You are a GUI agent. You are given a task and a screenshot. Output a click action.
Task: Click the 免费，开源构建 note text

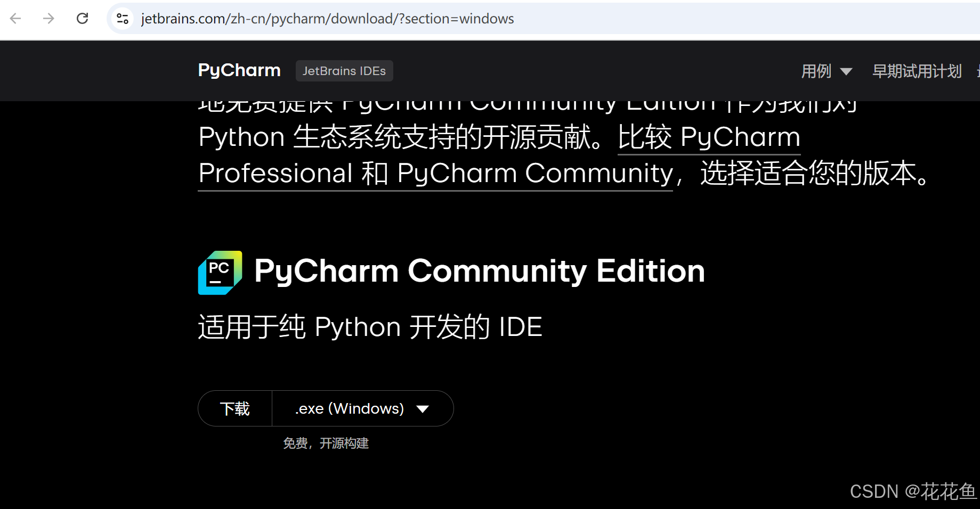point(326,443)
